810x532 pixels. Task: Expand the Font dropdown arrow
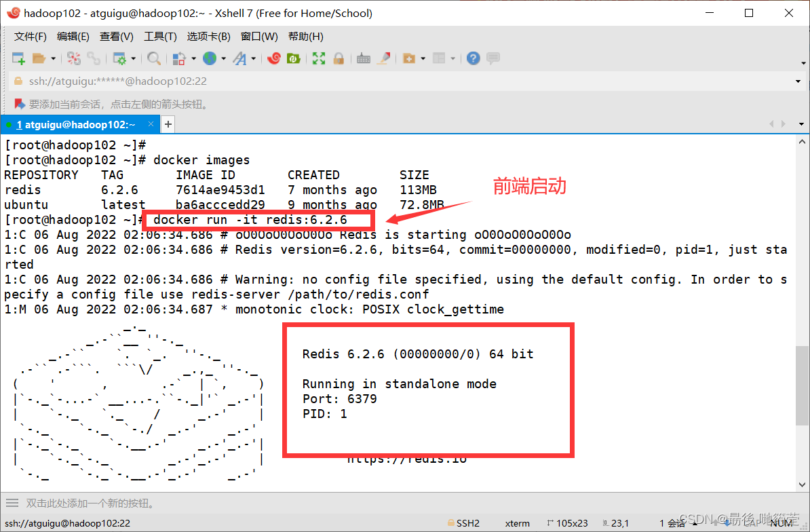(x=254, y=59)
